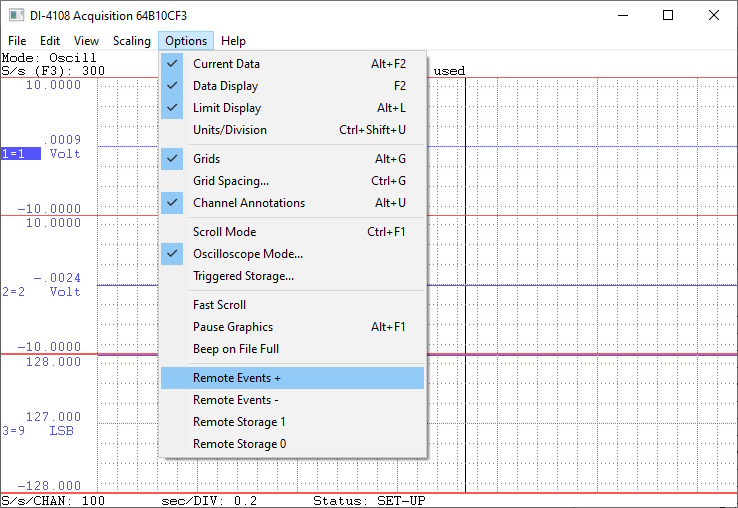Screen dimensions: 738x508
Task: Click the DI-4108 application icon in title bar
Action: click(x=16, y=15)
